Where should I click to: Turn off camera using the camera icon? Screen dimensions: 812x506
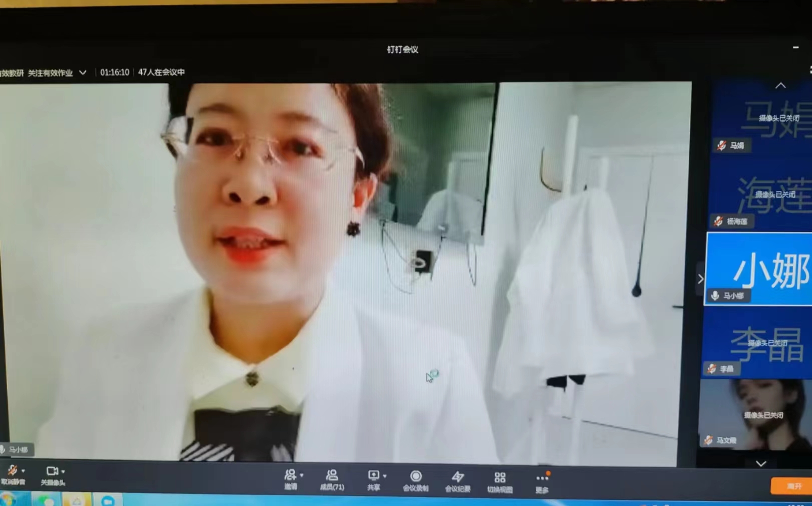pos(52,471)
